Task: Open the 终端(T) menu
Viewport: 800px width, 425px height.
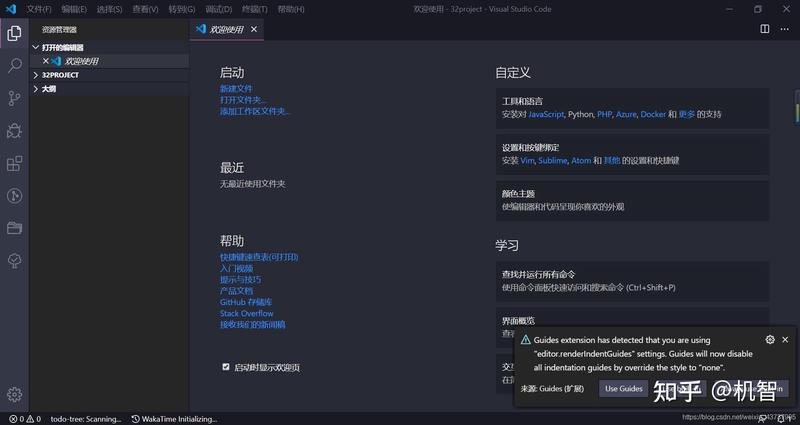Action: (x=254, y=9)
